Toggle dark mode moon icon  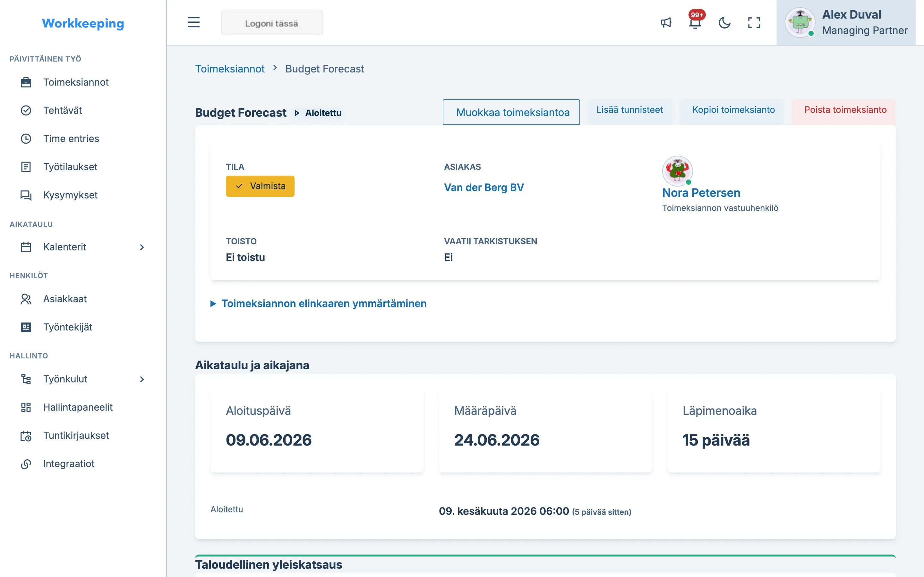pyautogui.click(x=724, y=22)
